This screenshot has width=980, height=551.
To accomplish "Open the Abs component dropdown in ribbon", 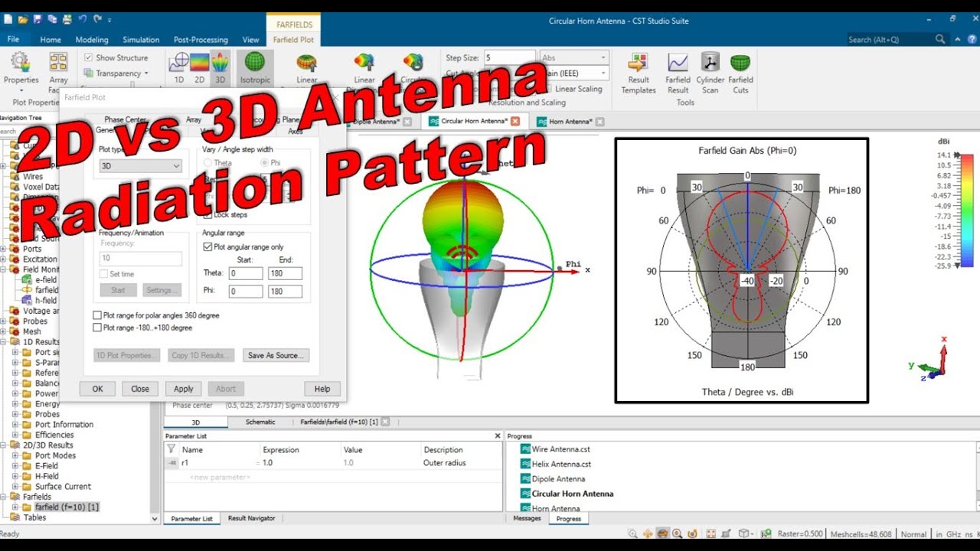I will [x=574, y=58].
